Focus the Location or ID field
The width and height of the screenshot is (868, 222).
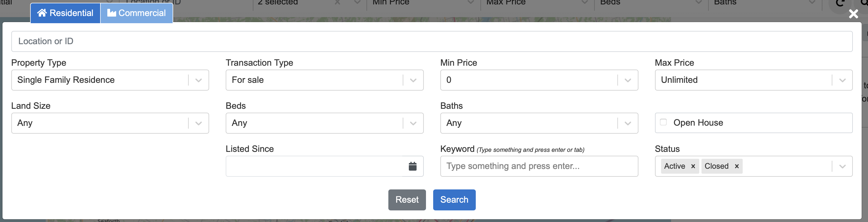point(432,41)
